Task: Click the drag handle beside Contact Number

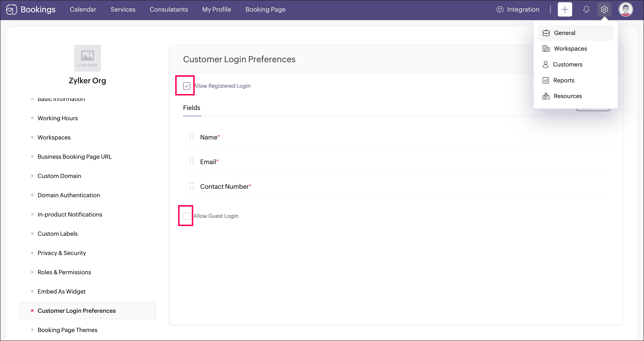Action: click(192, 186)
